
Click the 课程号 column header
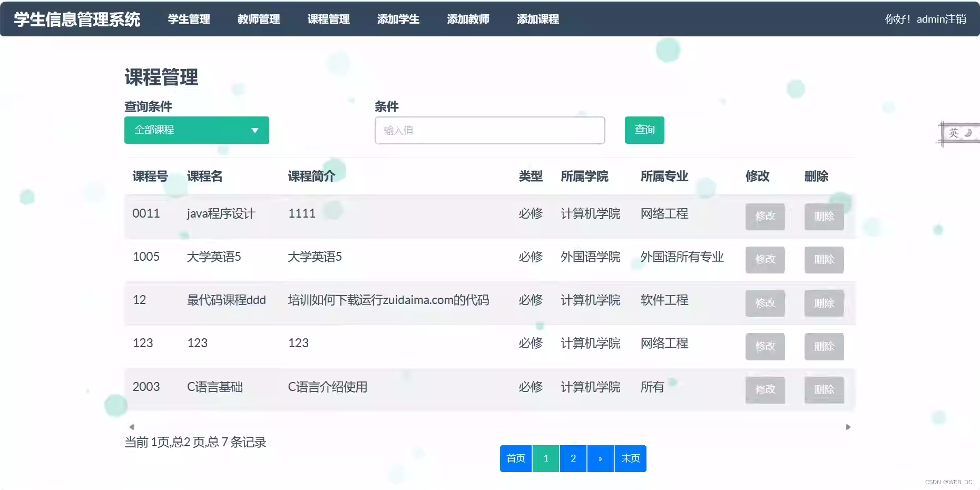tap(150, 176)
